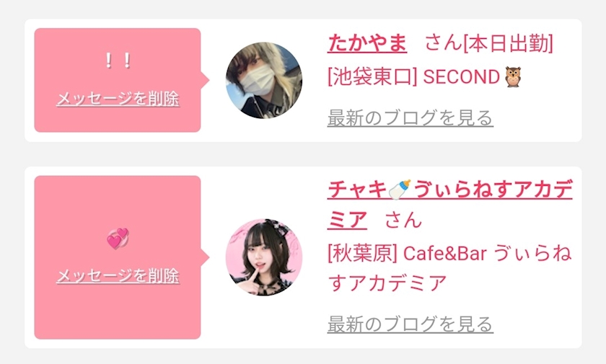Screen dimensions: 606x364
Task: Click the baby bottle emoji in the name
Action: (400, 190)
